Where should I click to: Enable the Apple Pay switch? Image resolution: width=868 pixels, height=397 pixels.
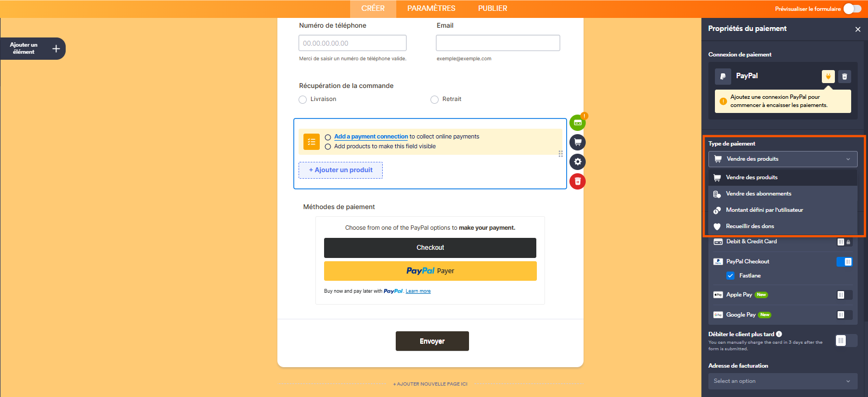(844, 295)
